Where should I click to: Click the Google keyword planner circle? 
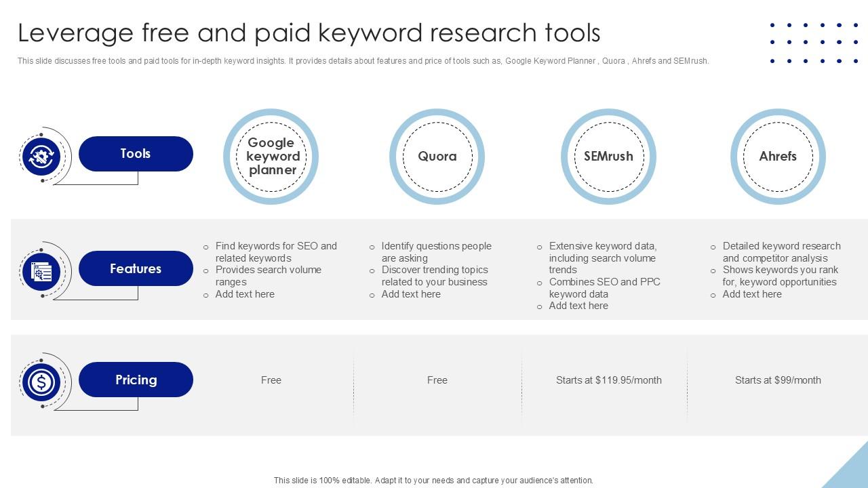(271, 157)
